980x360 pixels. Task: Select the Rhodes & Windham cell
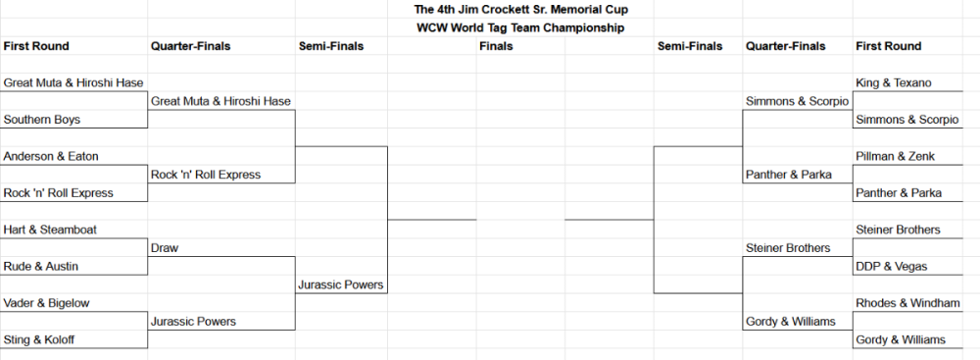click(907, 303)
